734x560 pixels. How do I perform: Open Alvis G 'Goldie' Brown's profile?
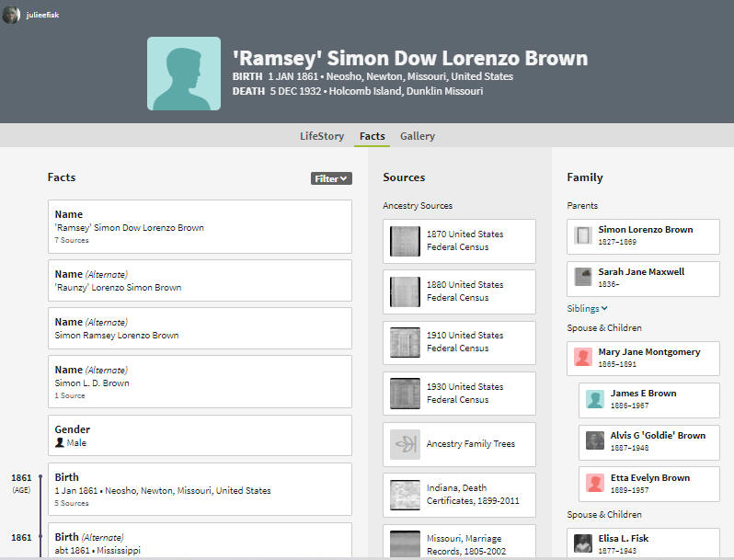tap(649, 442)
